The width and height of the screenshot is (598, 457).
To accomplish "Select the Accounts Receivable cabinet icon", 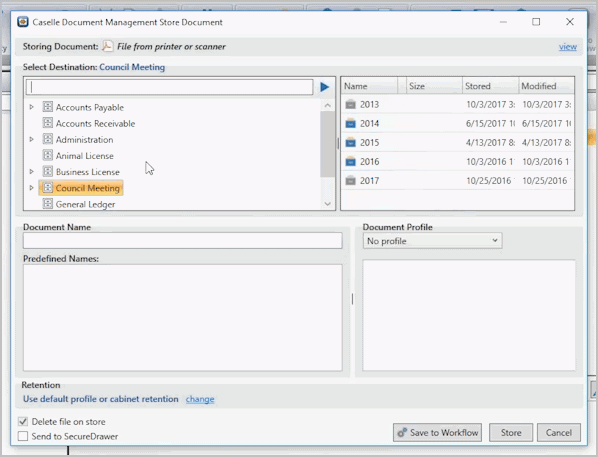I will [48, 123].
